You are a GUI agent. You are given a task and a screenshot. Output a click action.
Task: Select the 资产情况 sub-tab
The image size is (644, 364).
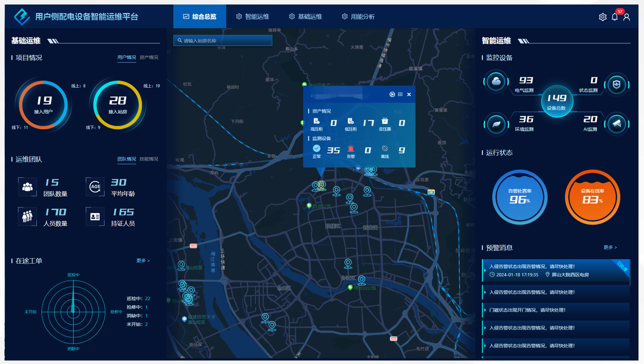(x=149, y=57)
